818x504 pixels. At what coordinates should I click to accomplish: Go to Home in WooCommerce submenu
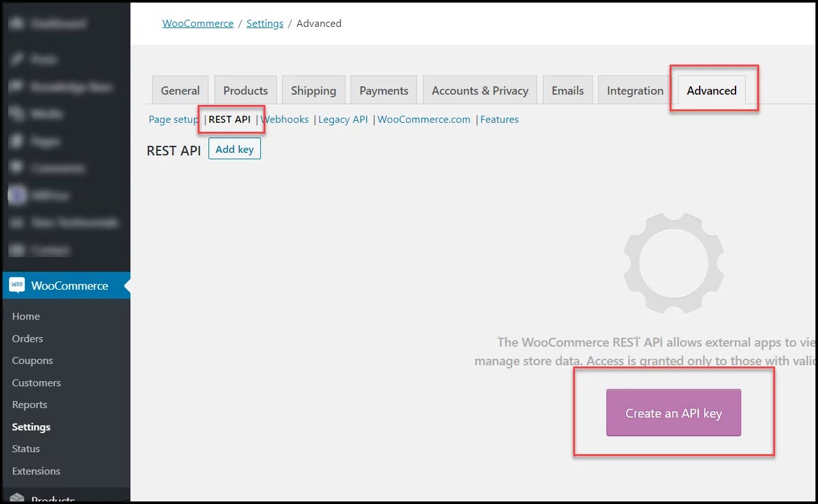(26, 316)
